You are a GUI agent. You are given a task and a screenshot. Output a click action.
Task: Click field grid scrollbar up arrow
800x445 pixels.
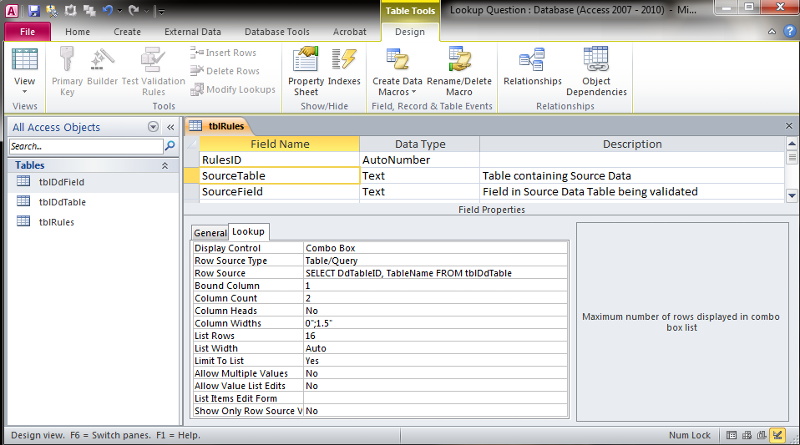coord(792,143)
